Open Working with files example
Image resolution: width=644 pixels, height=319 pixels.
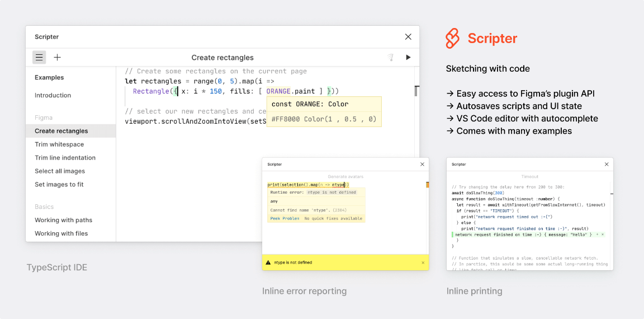[x=61, y=233]
